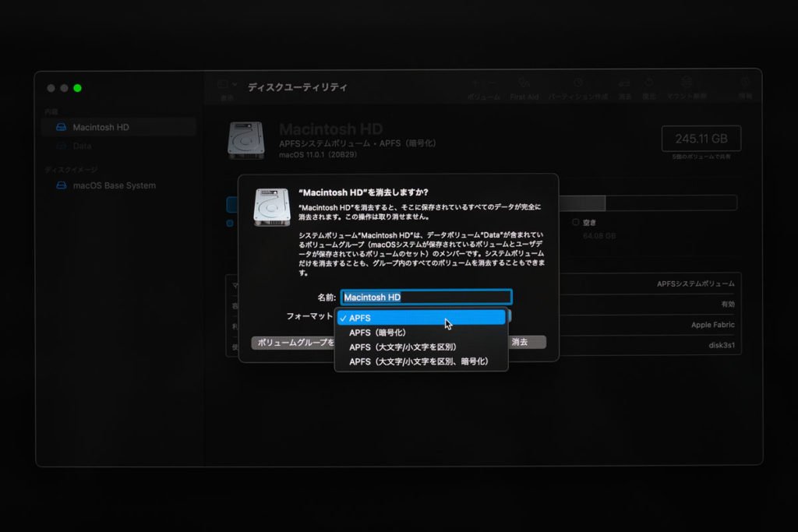Click the disk usage bar

(x=648, y=203)
